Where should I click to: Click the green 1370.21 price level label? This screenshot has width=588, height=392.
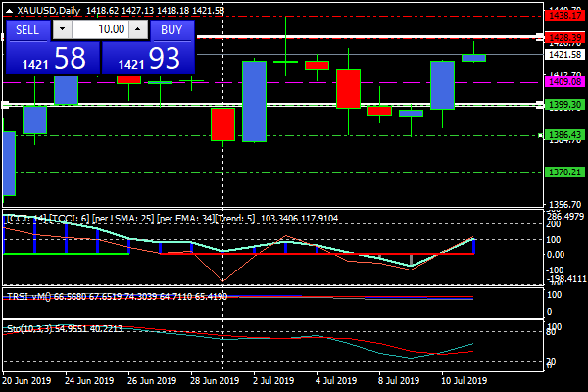565,172
